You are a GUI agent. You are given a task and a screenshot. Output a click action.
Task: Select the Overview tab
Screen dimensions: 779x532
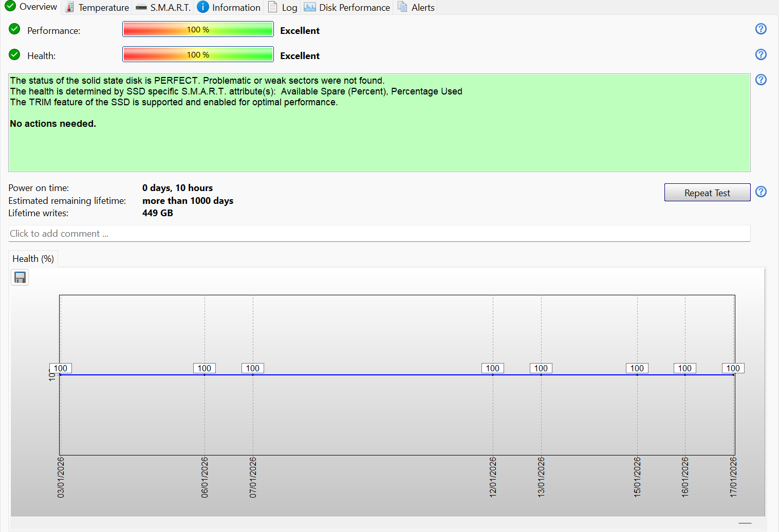31,7
